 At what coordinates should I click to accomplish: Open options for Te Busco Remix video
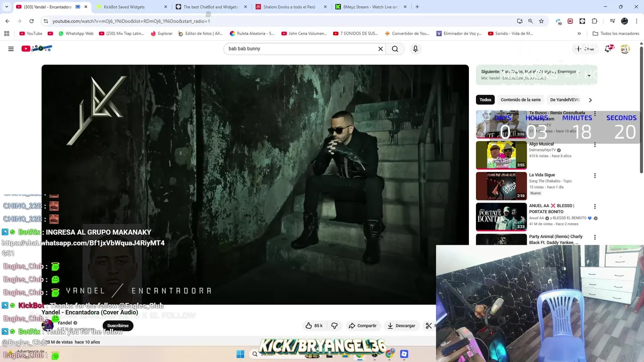pos(595,114)
